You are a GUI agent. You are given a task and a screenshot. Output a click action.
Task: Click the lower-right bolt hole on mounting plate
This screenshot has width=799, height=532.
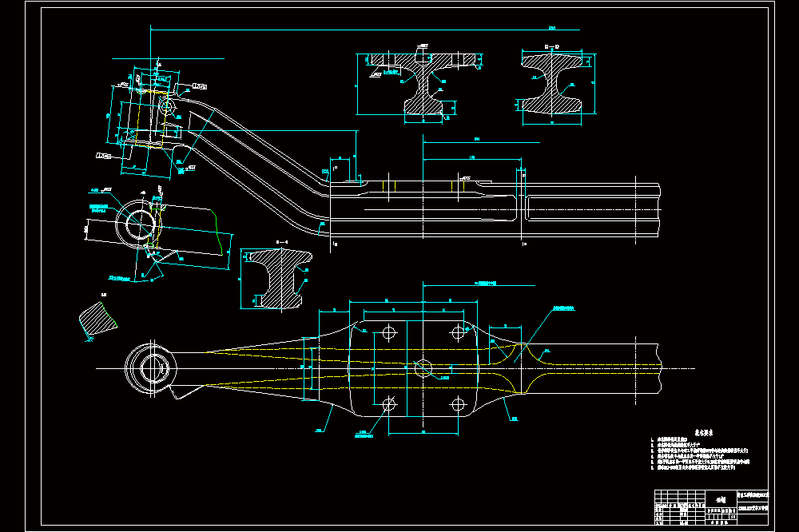click(458, 405)
